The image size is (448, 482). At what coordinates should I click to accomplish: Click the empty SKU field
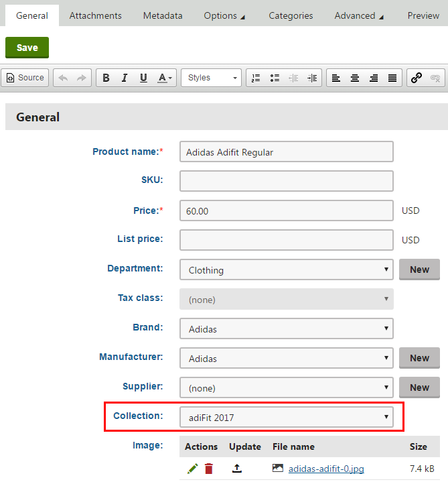(x=287, y=182)
